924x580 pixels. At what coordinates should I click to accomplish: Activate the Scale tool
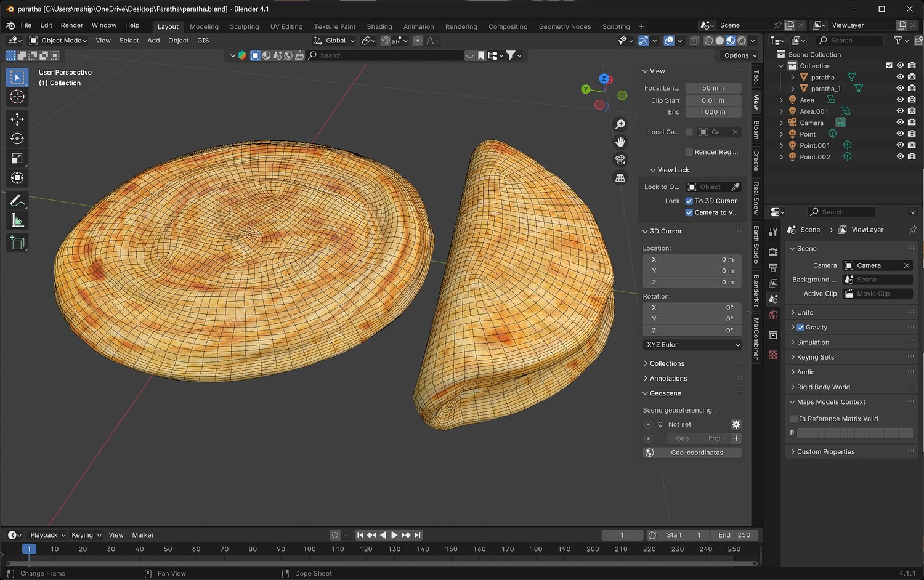tap(17, 159)
